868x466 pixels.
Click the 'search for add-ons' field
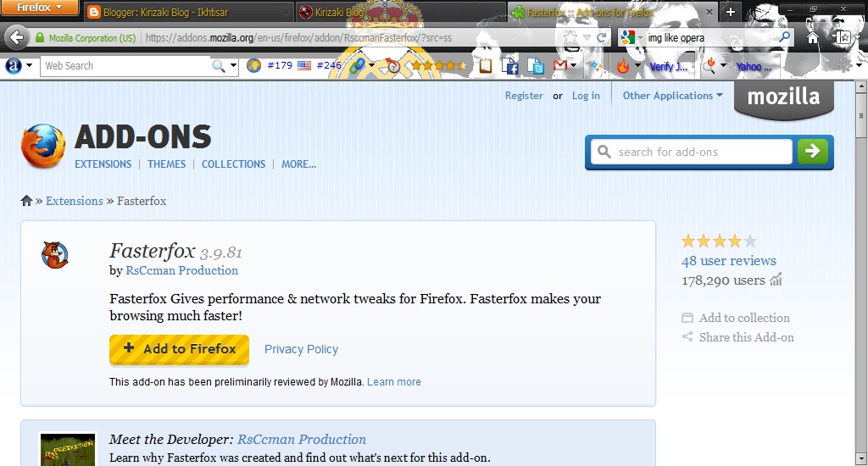(x=692, y=152)
